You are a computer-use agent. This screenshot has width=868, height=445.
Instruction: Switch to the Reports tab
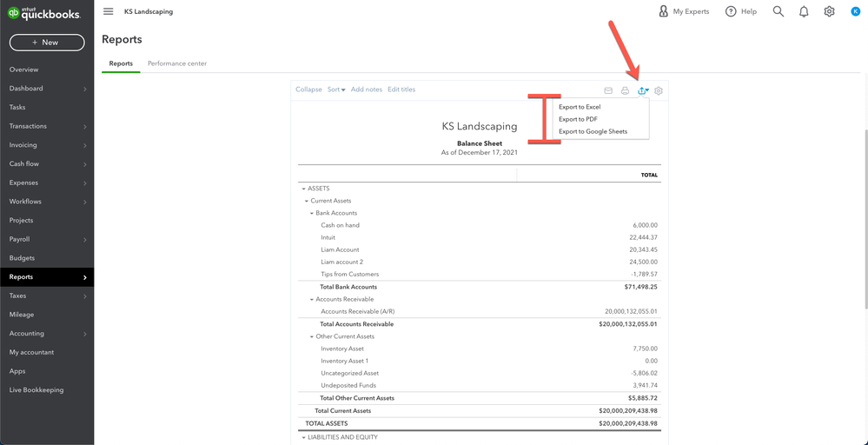(x=121, y=63)
